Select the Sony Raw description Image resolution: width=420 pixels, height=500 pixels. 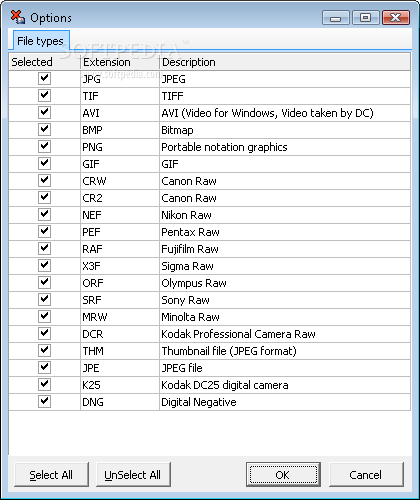click(x=185, y=300)
